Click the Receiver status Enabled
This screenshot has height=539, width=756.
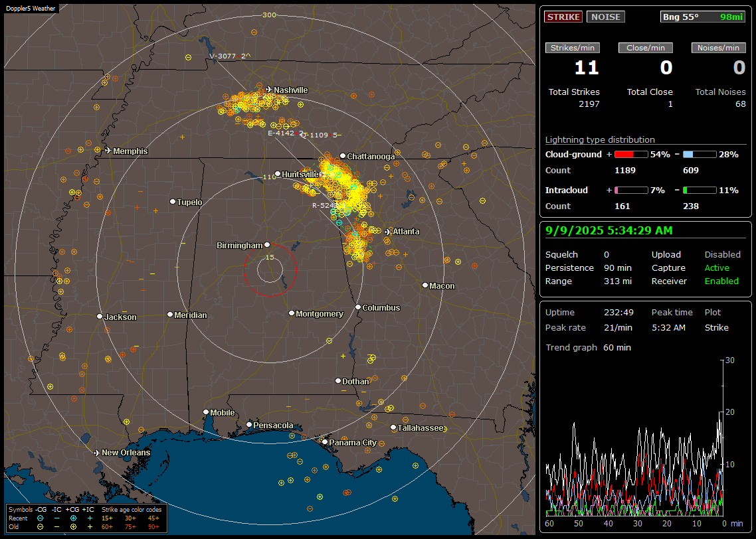click(721, 281)
